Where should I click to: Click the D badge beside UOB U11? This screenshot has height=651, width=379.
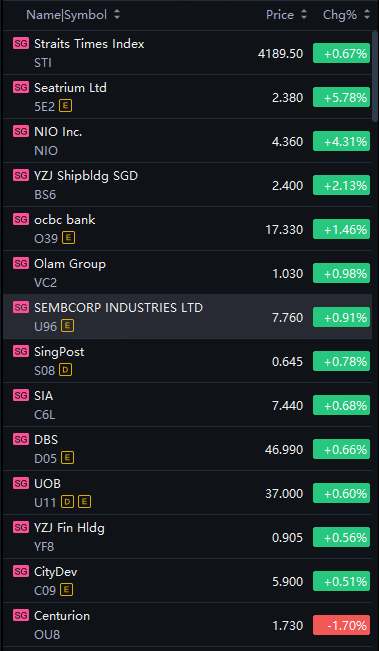click(x=68, y=502)
